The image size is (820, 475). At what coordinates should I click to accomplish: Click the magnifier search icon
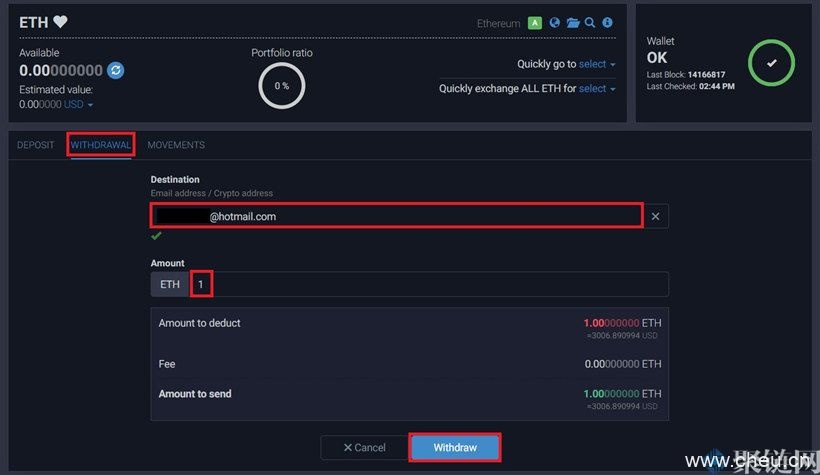(x=590, y=23)
